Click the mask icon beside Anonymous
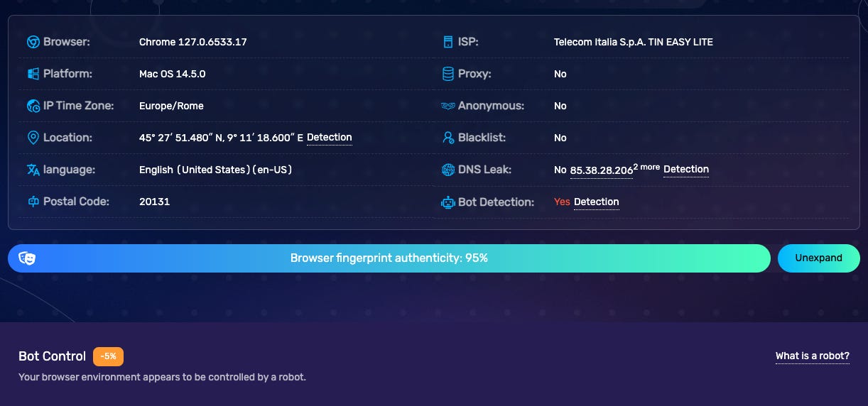The image size is (868, 406). [448, 106]
